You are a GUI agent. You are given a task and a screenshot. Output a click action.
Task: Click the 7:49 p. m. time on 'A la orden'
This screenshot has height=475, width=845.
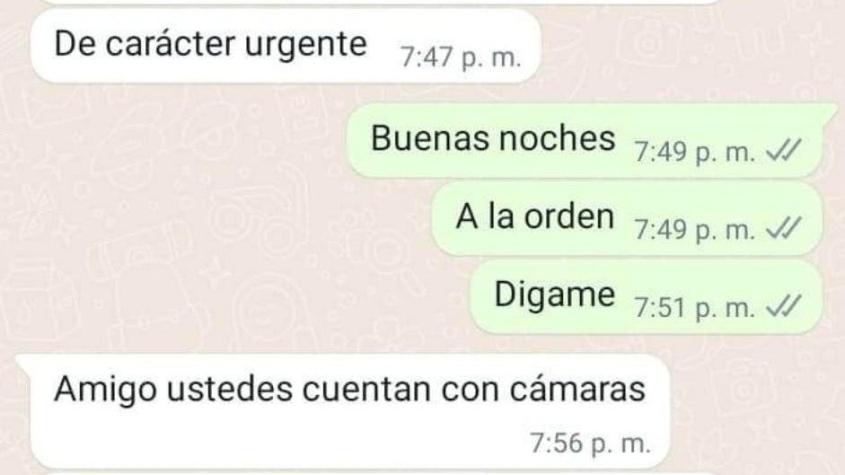695,230
